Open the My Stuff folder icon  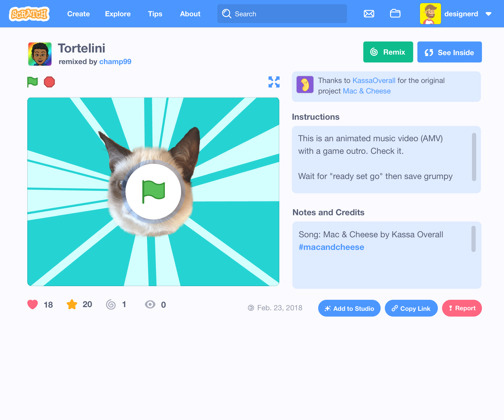click(395, 14)
